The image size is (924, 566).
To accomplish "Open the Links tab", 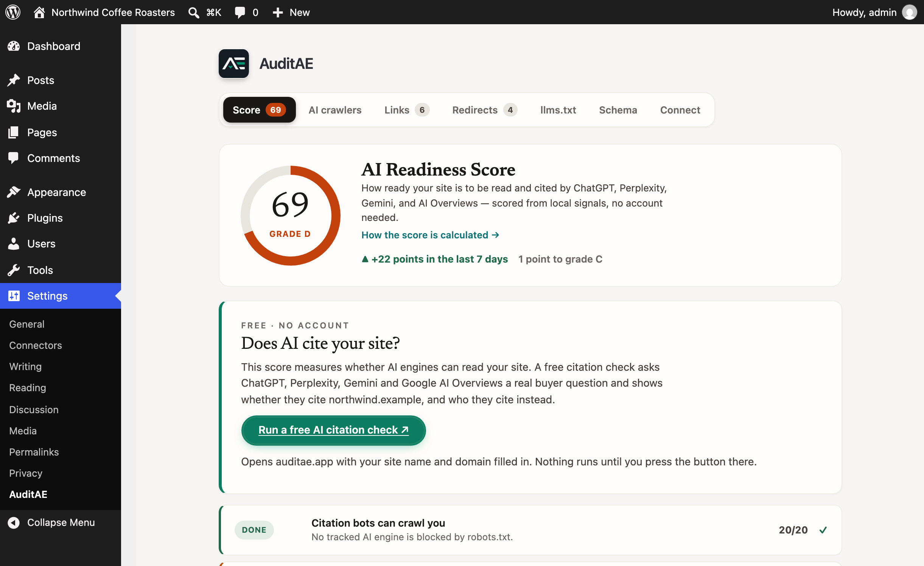I will point(407,110).
